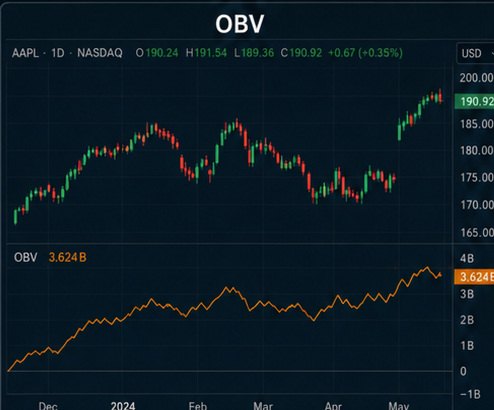494x410 pixels.
Task: Click the −1B OBV axis label
Action: tap(470, 394)
